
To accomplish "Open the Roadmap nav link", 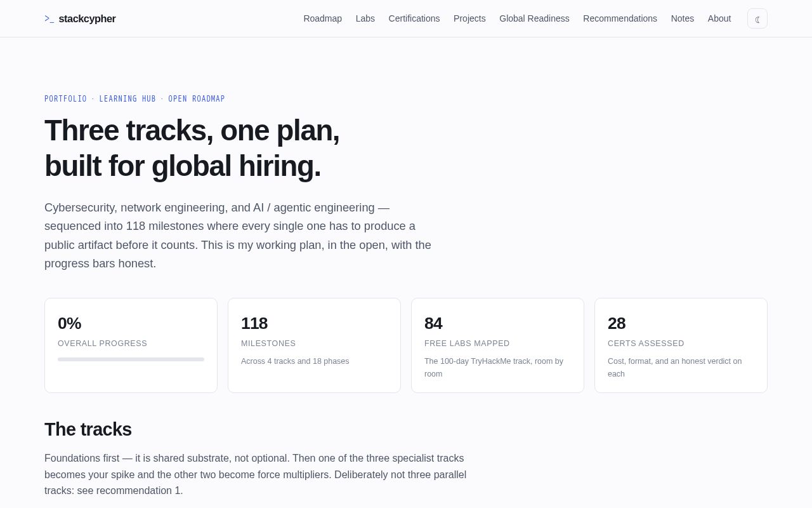I will click(x=322, y=18).
